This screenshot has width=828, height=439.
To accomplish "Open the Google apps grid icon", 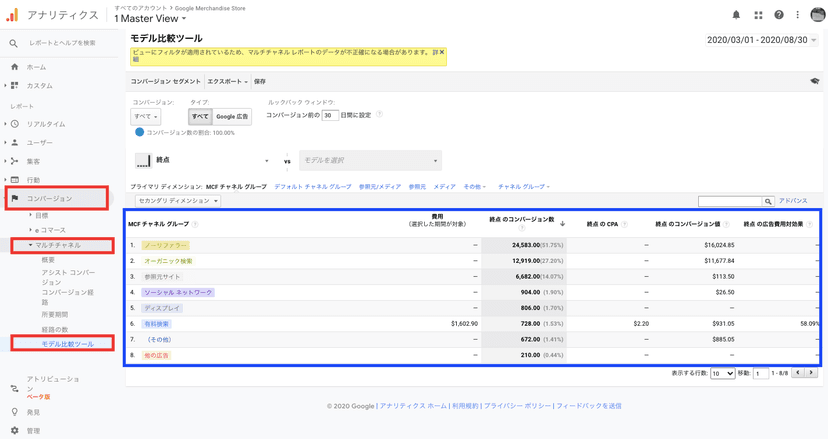I will tap(758, 15).
